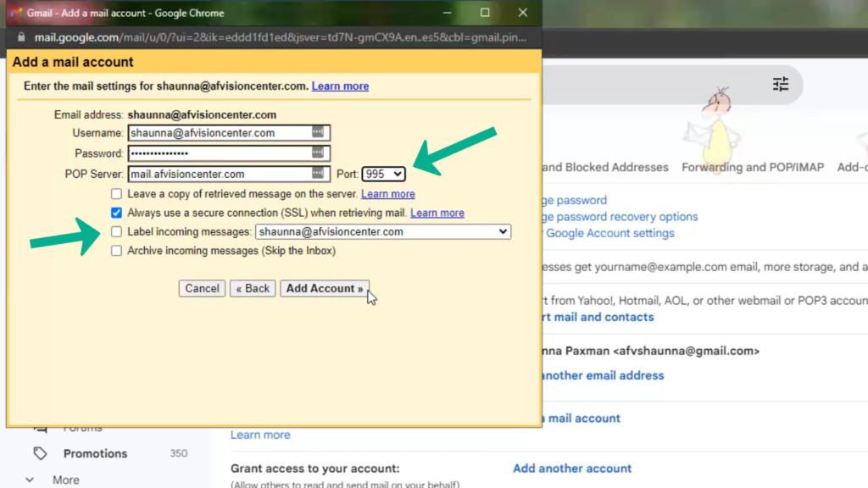Click Learn more link below the popup window
The width and height of the screenshot is (868, 488).
coord(260,435)
